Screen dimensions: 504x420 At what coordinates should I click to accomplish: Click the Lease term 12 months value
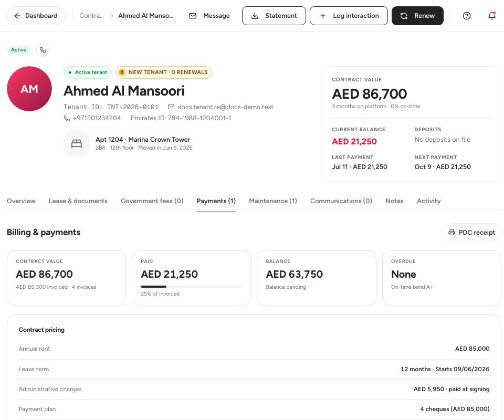(445, 369)
